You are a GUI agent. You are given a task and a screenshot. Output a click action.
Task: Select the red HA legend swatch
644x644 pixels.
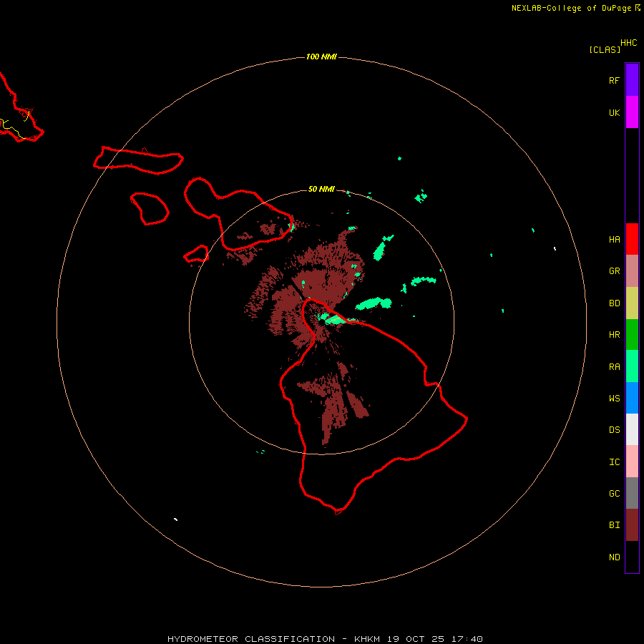(632, 239)
